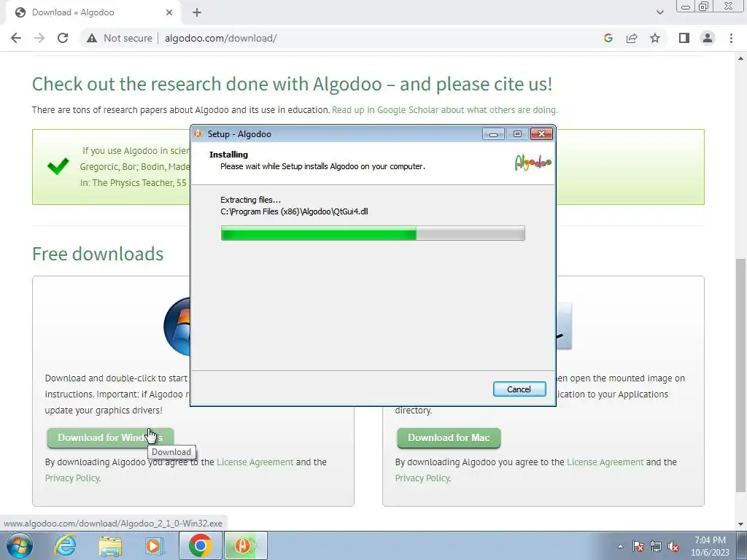Expand the tab search chevron
Screen dimensions: 747x560
659,12
